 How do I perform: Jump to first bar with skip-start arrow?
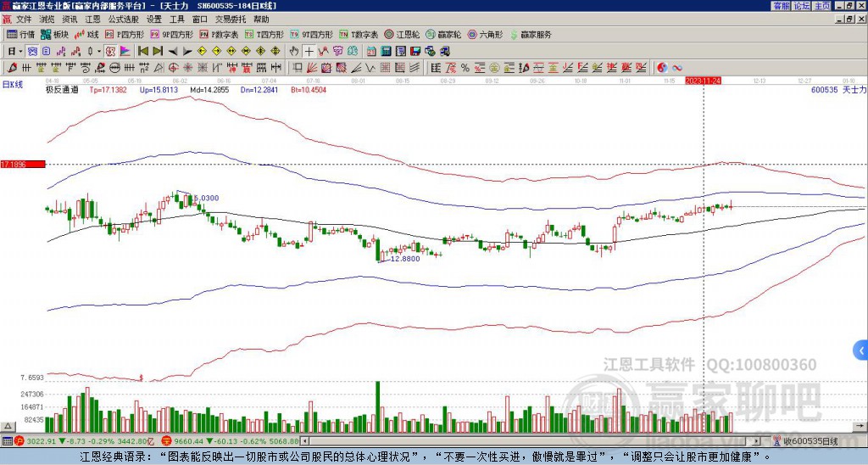142,51
